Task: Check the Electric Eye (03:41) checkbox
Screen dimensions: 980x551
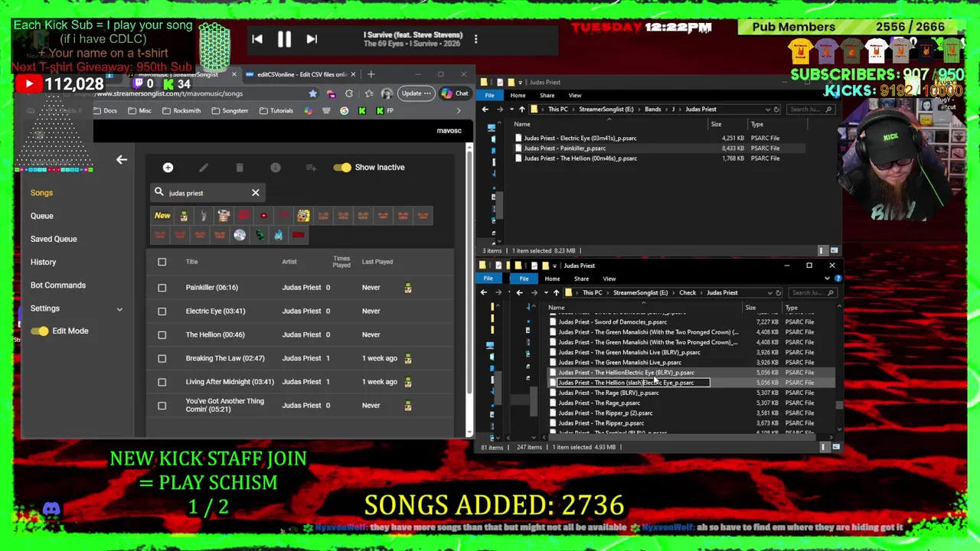Action: coord(162,311)
